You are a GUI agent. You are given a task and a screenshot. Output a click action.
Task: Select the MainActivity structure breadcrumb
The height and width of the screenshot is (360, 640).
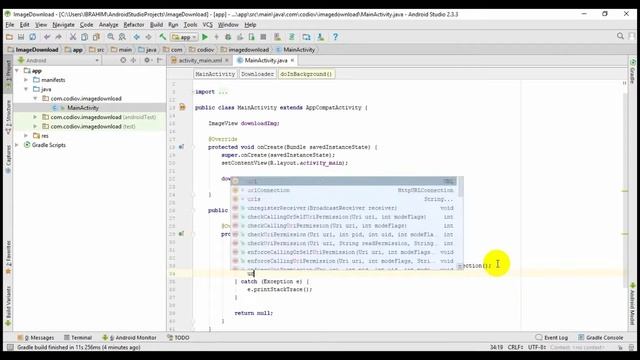pos(215,74)
